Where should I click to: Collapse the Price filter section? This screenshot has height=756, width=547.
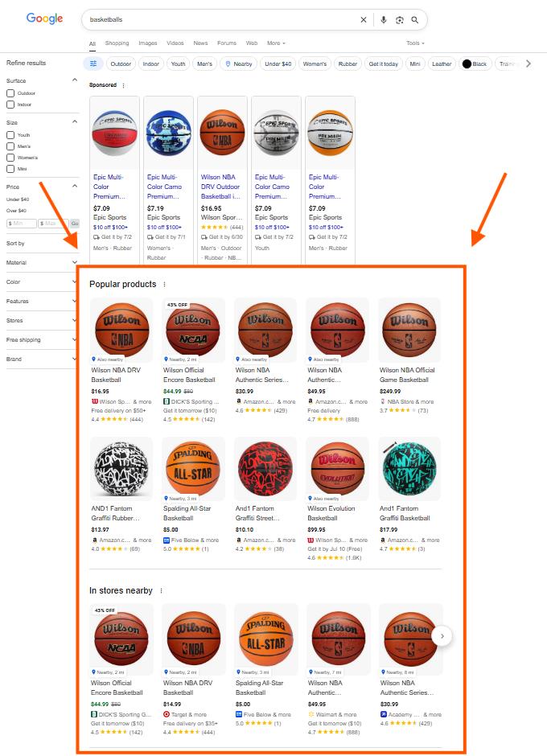click(x=75, y=186)
